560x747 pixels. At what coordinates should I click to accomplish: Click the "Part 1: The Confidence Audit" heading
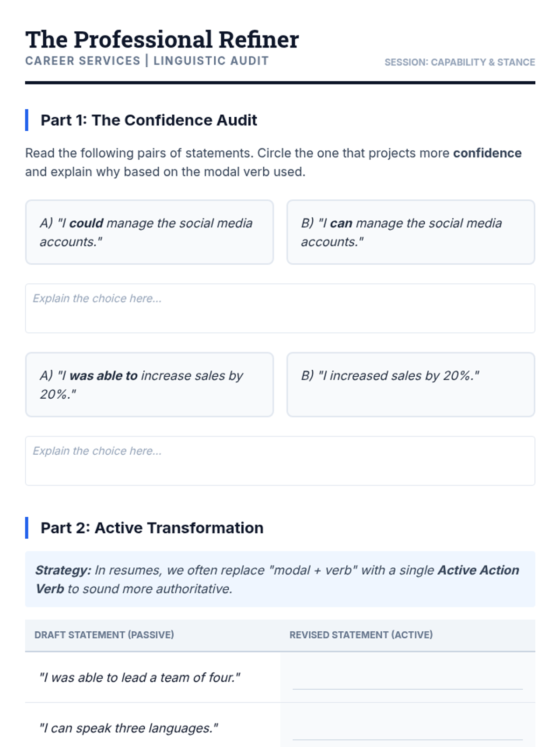pos(148,120)
